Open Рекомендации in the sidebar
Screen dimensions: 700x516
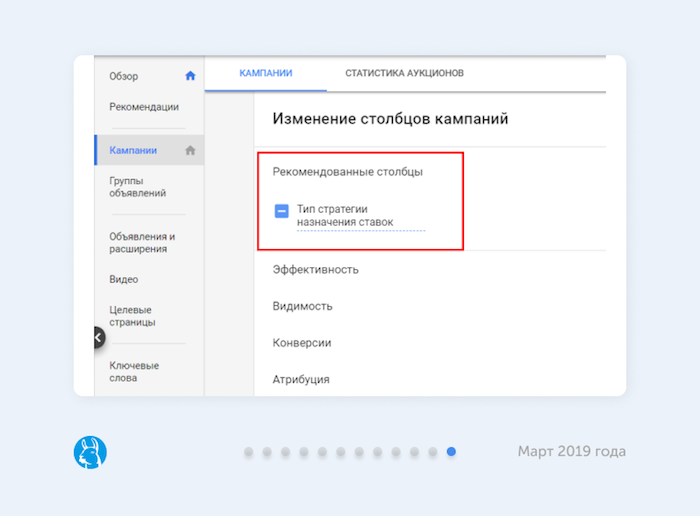(x=144, y=107)
